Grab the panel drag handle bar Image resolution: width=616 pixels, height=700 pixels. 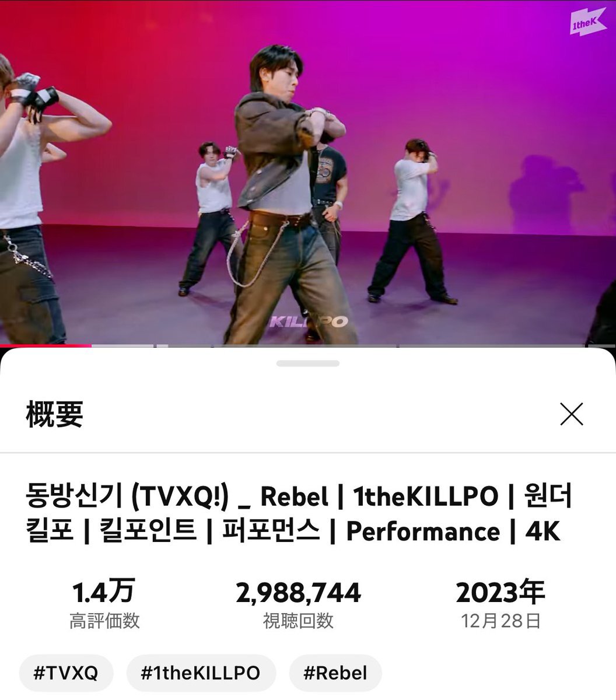pos(308,363)
